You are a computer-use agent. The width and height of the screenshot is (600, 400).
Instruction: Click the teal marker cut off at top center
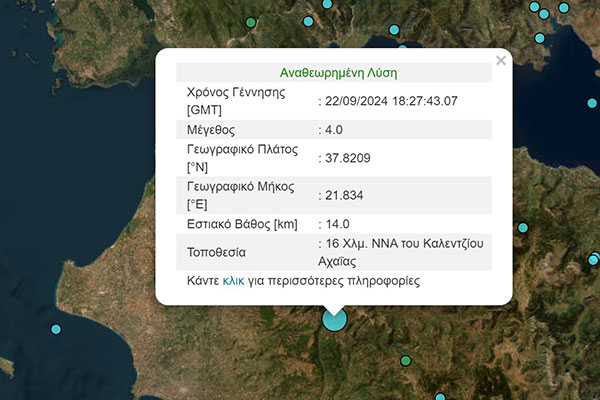327,4
